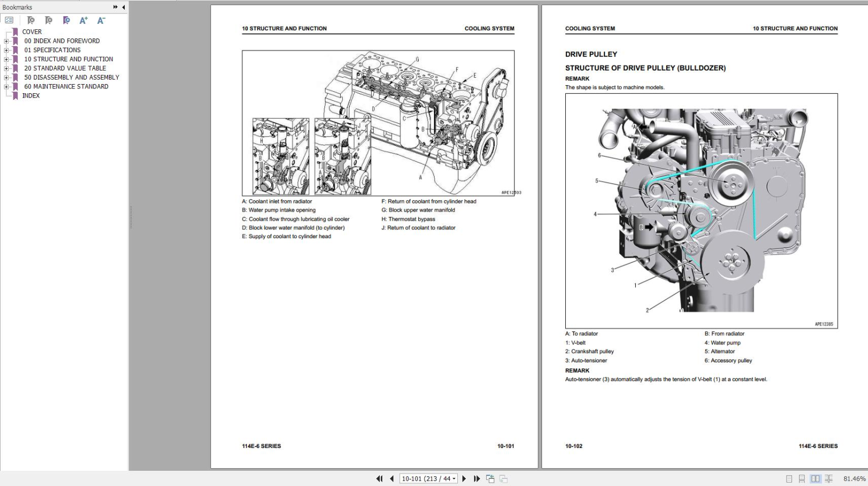Image resolution: width=868 pixels, height=486 pixels.
Task: Go to the next page
Action: coord(464,478)
